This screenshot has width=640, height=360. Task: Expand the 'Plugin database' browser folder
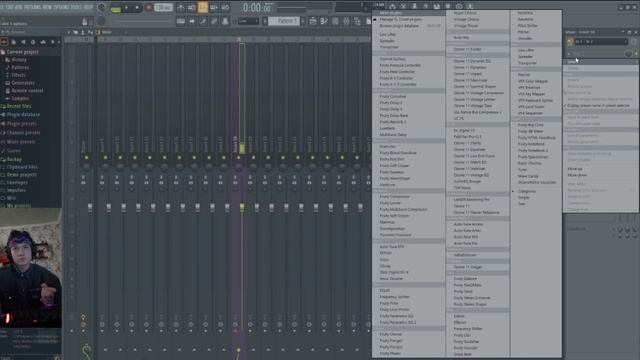click(x=23, y=115)
